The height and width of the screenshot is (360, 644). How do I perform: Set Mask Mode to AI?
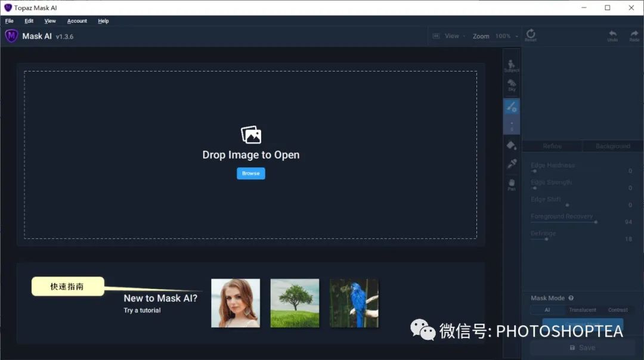click(x=547, y=310)
